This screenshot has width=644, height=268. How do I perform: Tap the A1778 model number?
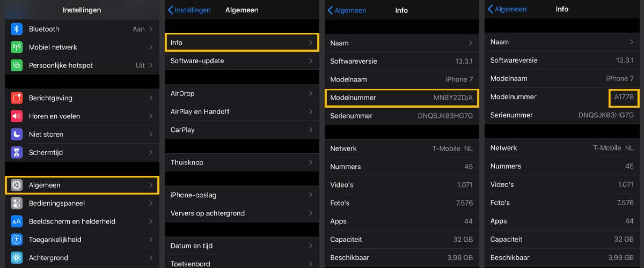(x=624, y=97)
